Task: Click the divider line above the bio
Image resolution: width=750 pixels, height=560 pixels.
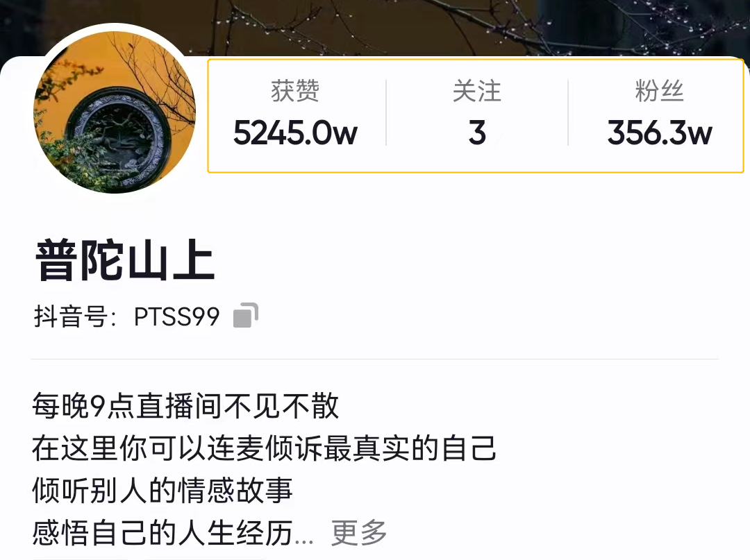Action: coord(374,358)
